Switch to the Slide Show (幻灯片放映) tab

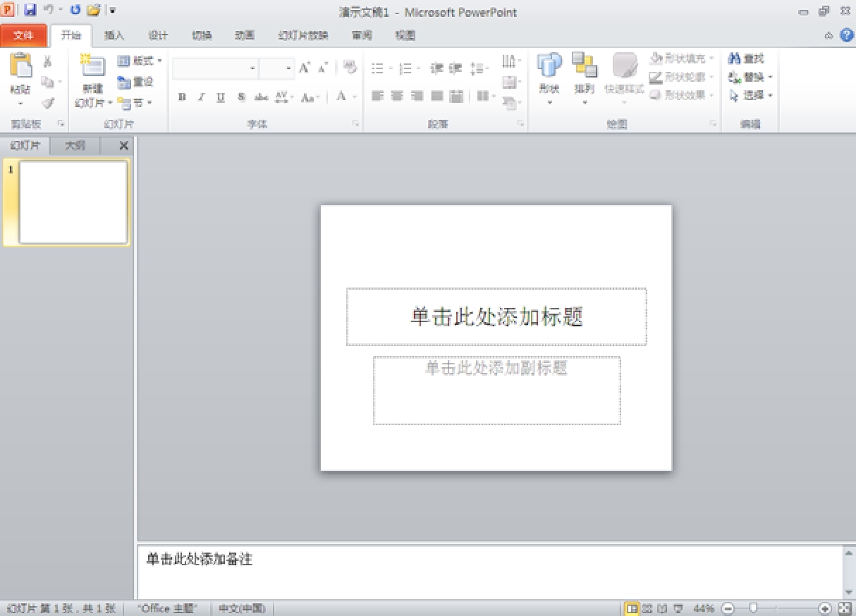tap(304, 35)
